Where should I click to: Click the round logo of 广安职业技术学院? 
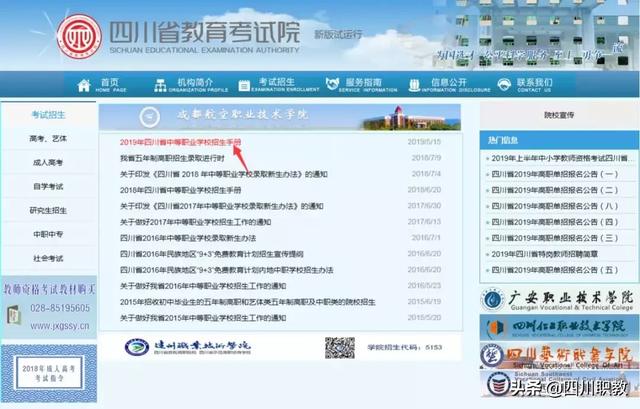(x=493, y=300)
